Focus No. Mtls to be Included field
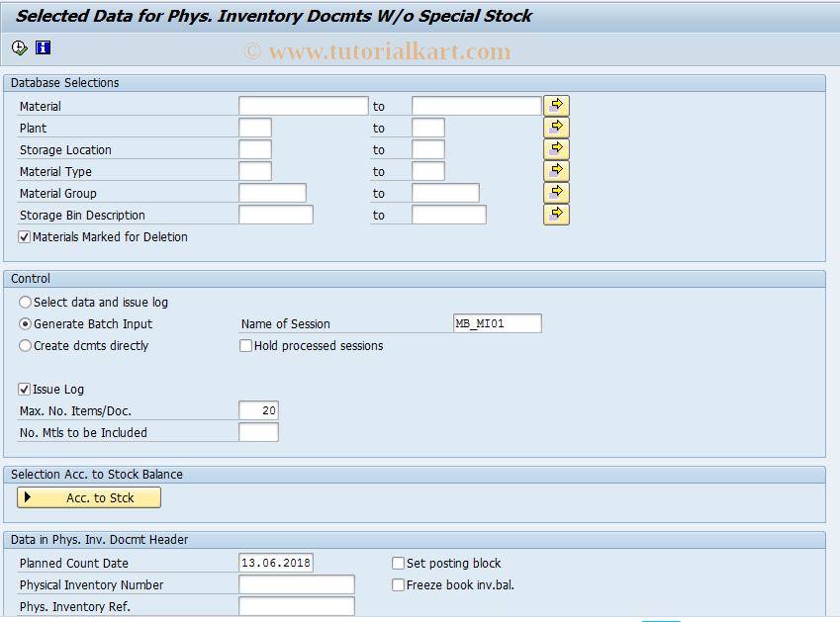Screen dimensions: 840x622 pyautogui.click(x=258, y=432)
